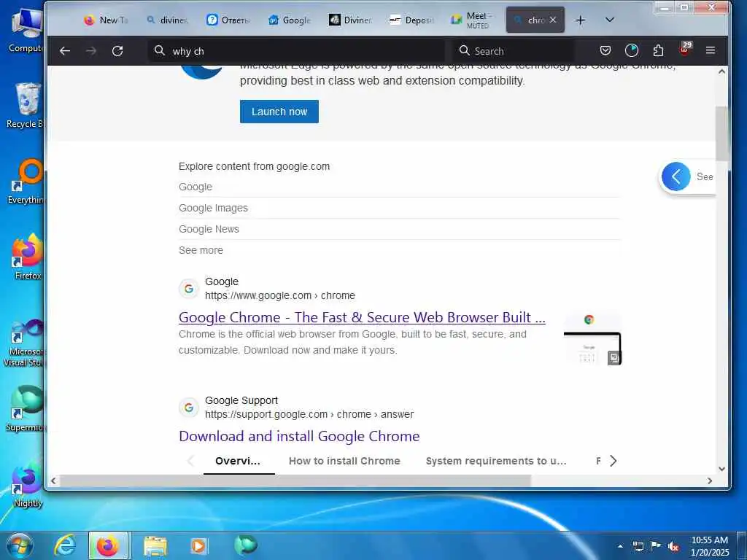Click the Chrome result thumbnail image

(x=592, y=338)
